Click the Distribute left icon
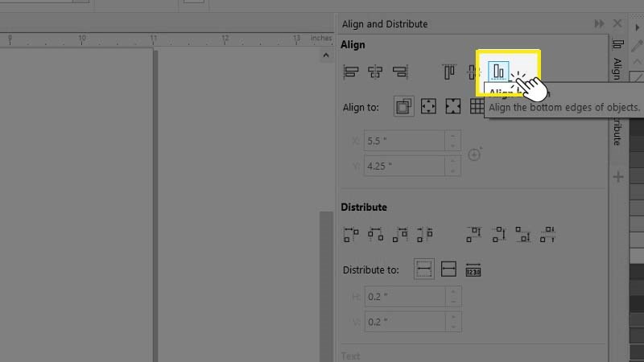This screenshot has width=644, height=362. [351, 234]
